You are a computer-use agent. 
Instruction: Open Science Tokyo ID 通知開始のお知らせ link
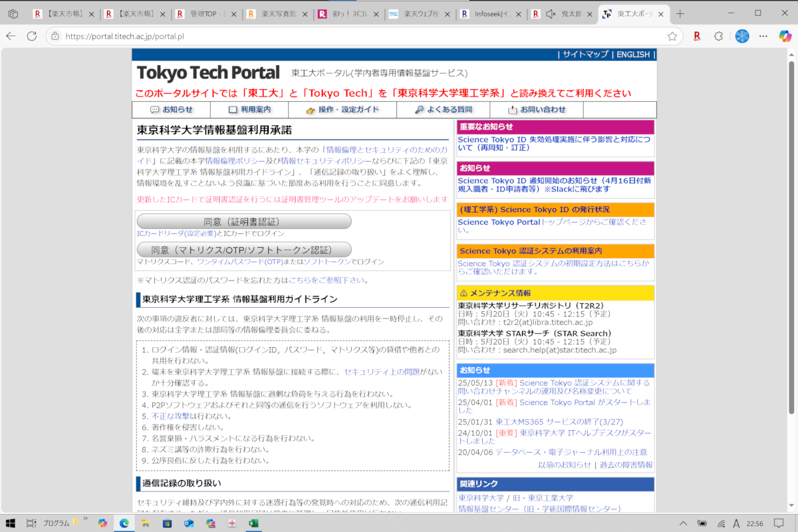pyautogui.click(x=554, y=185)
